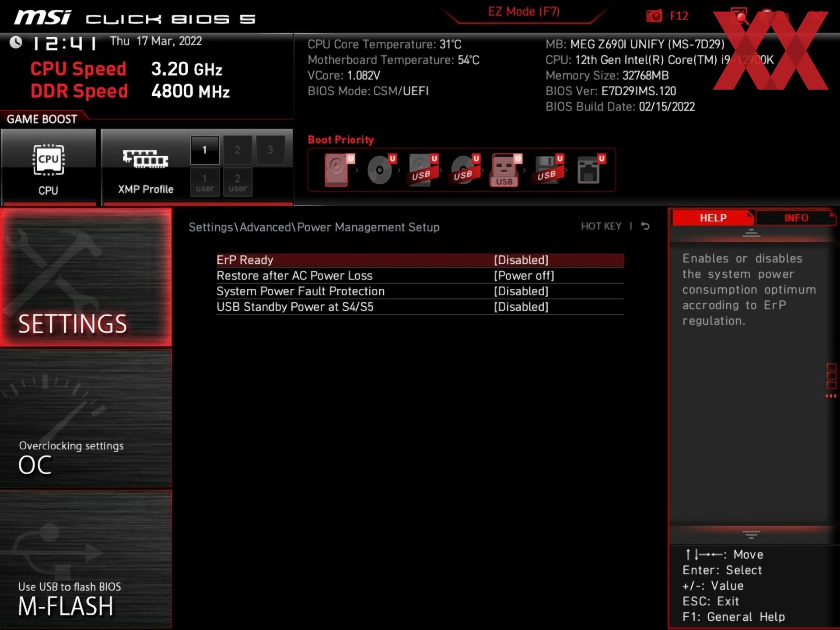Click the clock icon beside the time
The image size is (840, 630).
coord(16,42)
